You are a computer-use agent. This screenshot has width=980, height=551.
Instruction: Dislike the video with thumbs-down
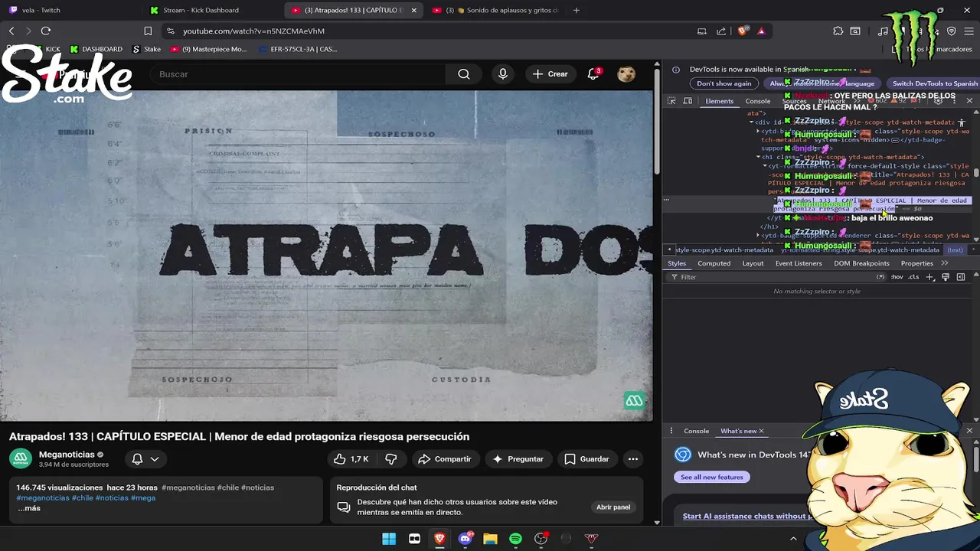point(390,459)
